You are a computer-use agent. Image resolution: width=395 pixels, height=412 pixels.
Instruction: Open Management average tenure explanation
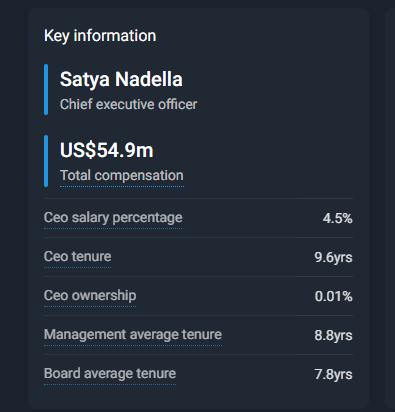point(133,335)
